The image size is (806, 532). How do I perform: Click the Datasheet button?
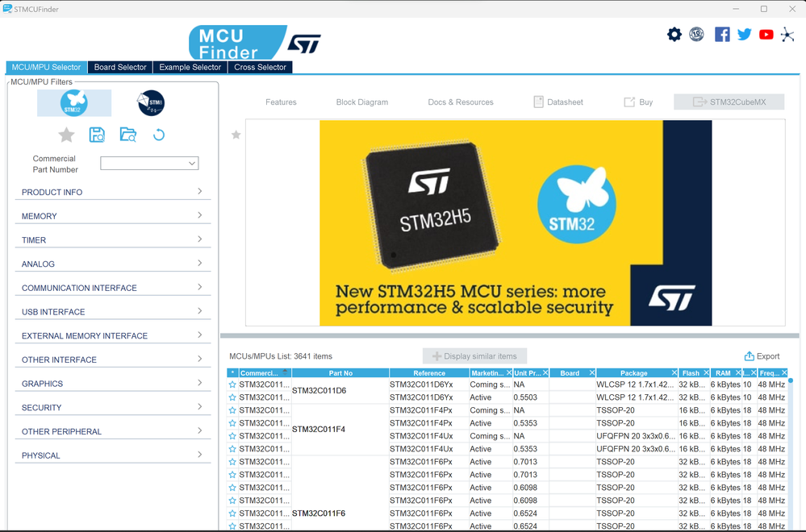558,102
